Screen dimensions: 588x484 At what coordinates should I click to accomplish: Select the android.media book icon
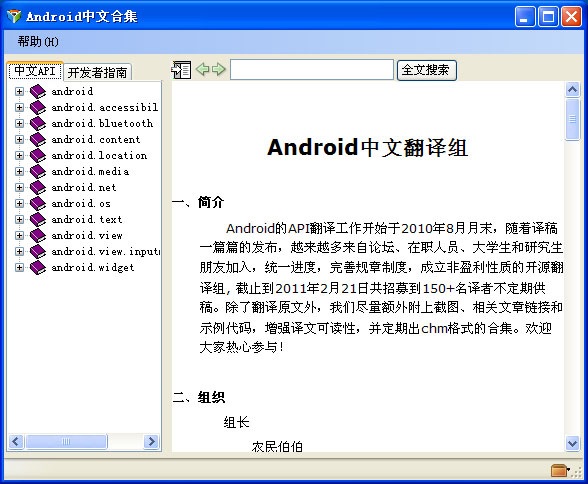coord(38,171)
